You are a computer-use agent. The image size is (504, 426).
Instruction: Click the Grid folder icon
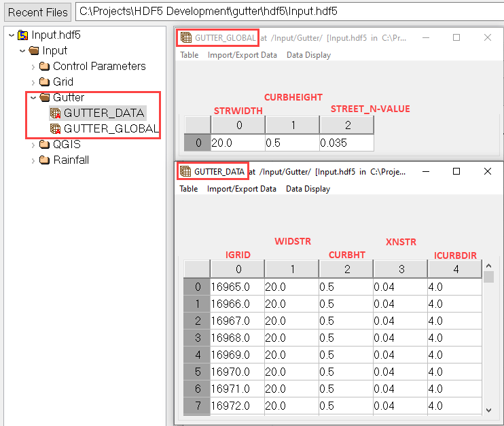[x=45, y=82]
